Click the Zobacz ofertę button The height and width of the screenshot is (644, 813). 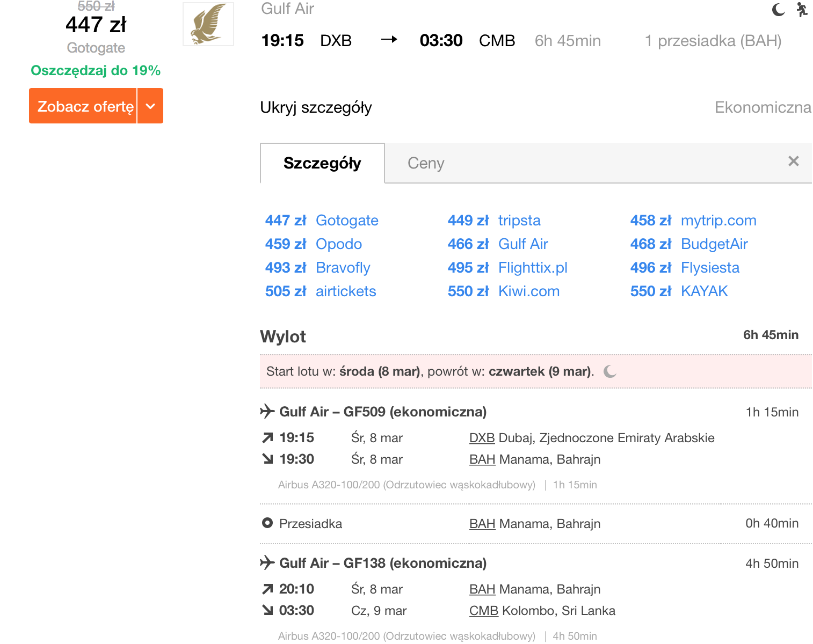pyautogui.click(x=83, y=106)
